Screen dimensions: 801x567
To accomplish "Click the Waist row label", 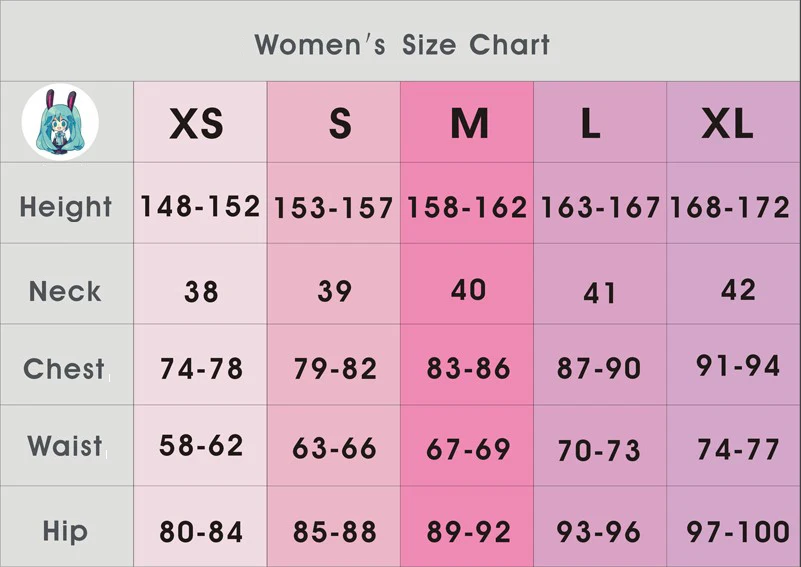I will [x=65, y=446].
